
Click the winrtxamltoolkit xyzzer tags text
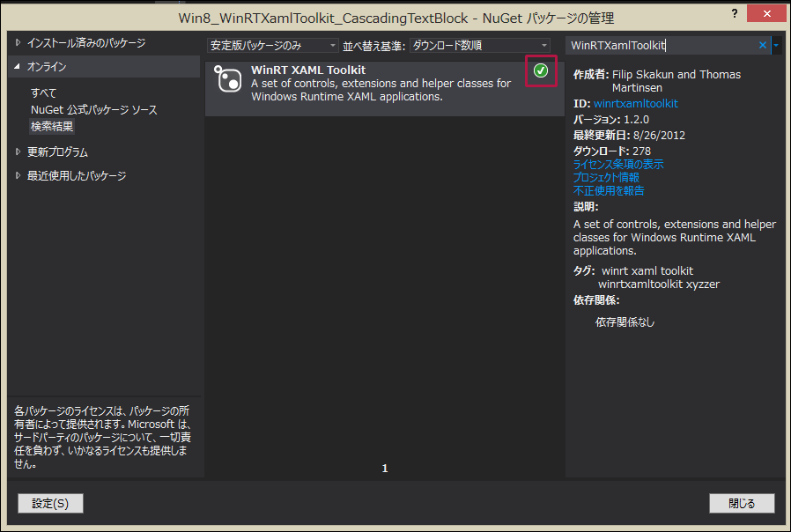coord(659,284)
